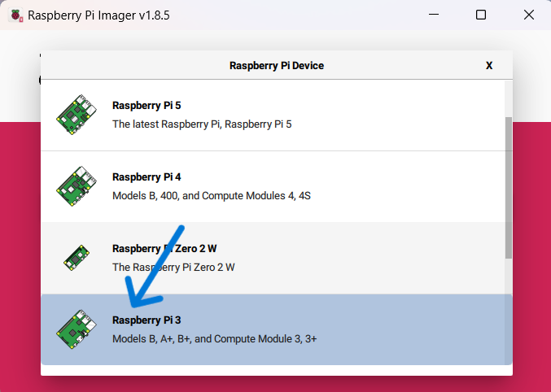Select the Raspberry Pi 3 title text
This screenshot has height=392, width=551.
146,320
